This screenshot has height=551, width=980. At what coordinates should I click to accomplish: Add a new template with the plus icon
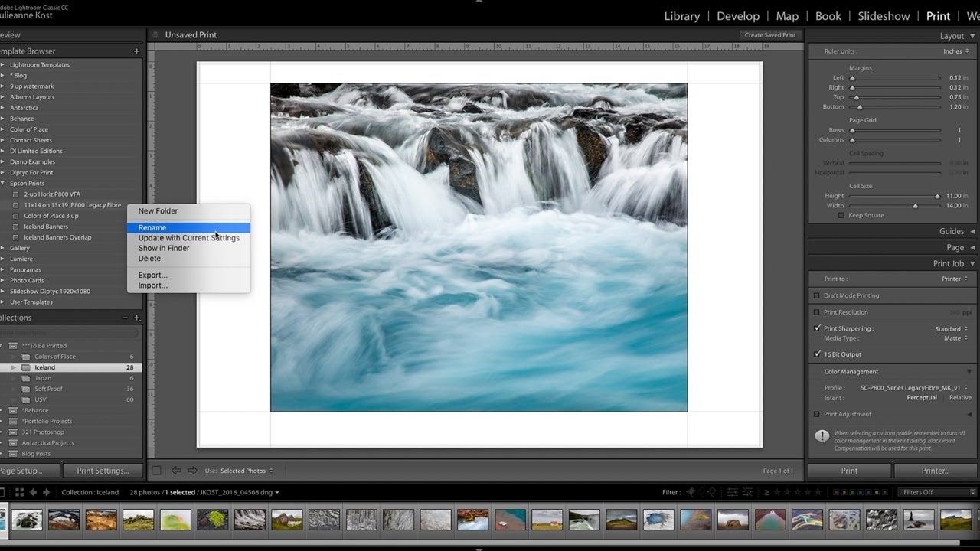[x=137, y=51]
